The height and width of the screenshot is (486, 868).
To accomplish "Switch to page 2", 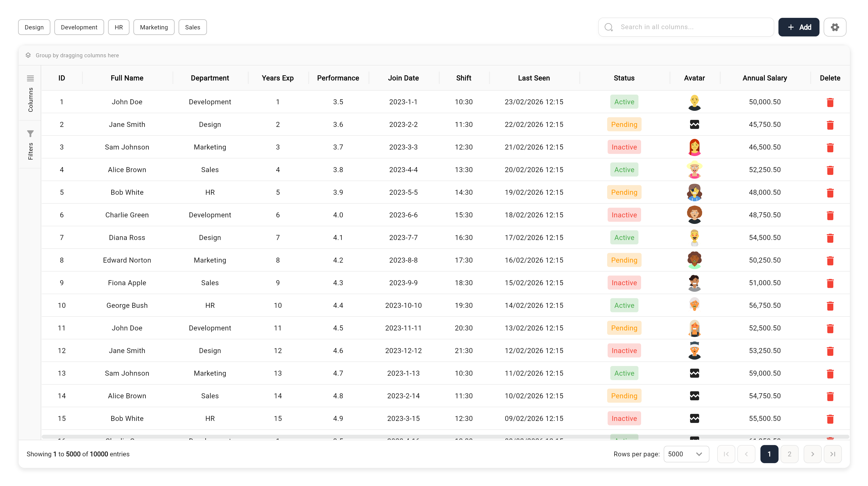I will [789, 454].
